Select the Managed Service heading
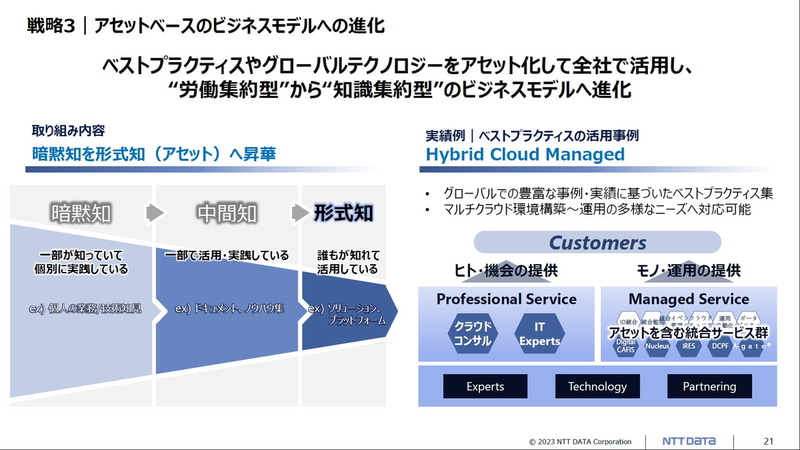Viewport: 800px width, 450px height. [x=689, y=299]
